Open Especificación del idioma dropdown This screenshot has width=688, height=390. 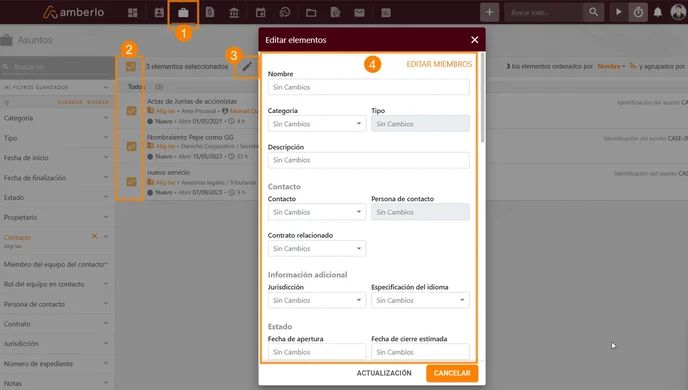coord(420,300)
